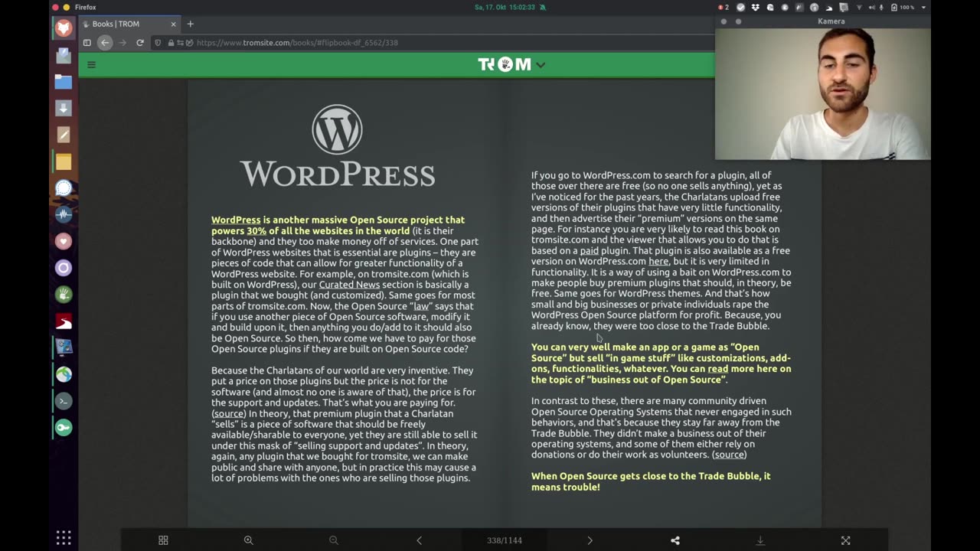Click the volume speaker tray icon
980x551 pixels.
(871, 7)
